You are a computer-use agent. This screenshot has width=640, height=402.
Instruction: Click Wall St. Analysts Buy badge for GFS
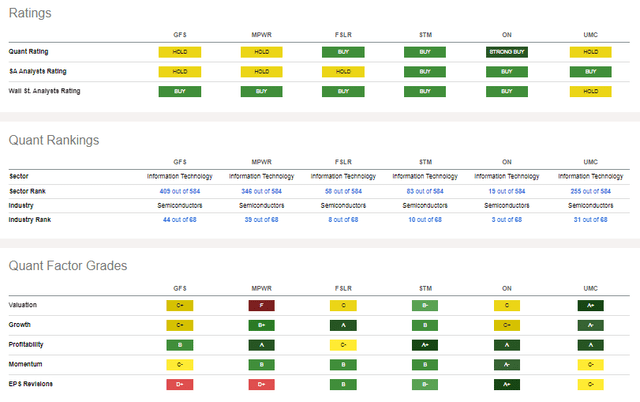180,91
